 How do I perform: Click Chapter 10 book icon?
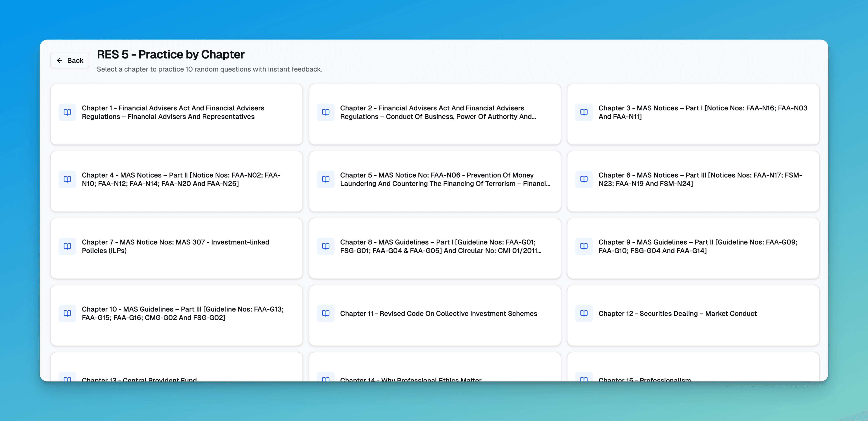pyautogui.click(x=67, y=313)
